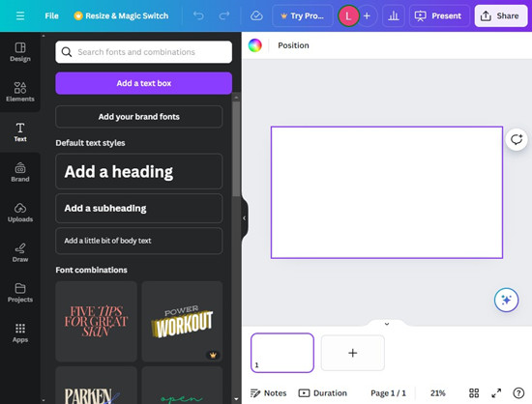532x404 pixels.
Task: Open the background color picker
Action: (x=254, y=45)
